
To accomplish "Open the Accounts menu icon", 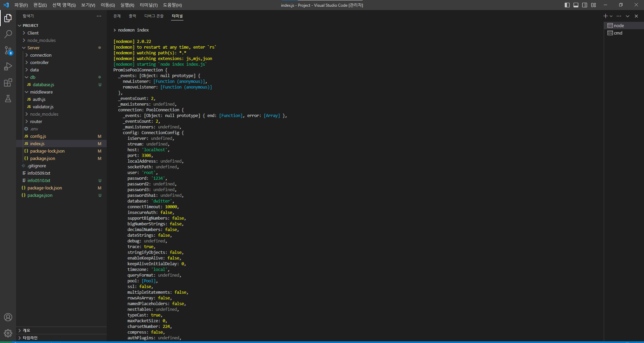I will [8, 317].
